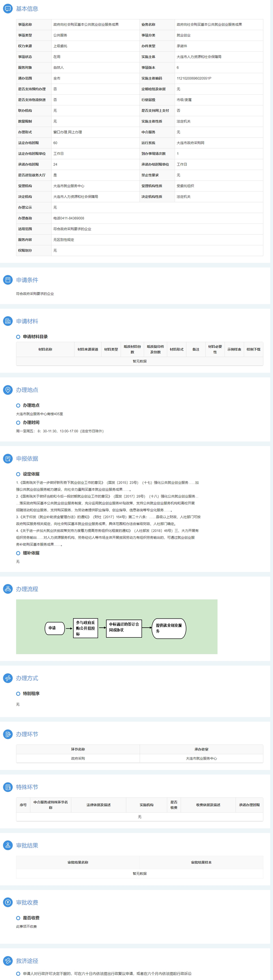
Task: Click the 办理流程 flowchart icon
Action: coord(8,589)
